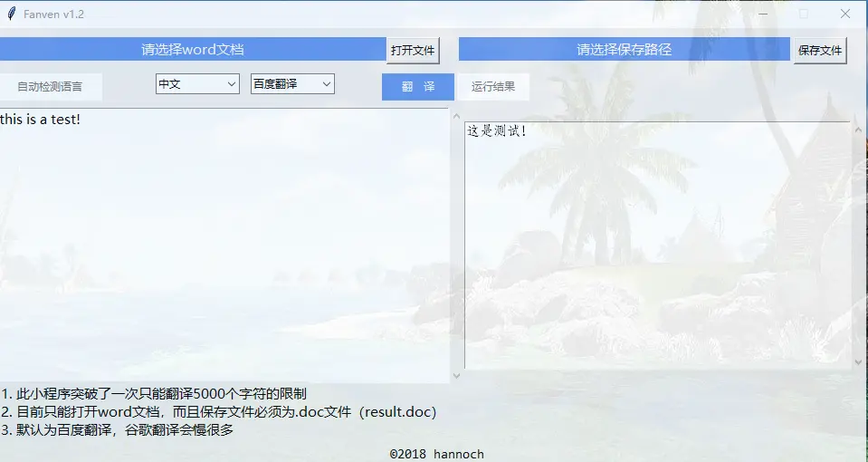Click the note 默认为百度翻译，谷歌翻译会慢很多
The width and height of the screenshot is (868, 462).
(118, 429)
